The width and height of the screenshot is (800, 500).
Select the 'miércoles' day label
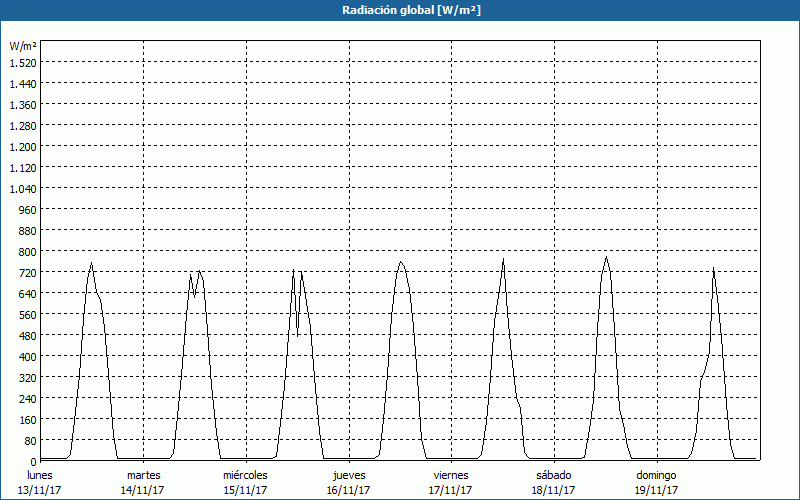(x=245, y=475)
